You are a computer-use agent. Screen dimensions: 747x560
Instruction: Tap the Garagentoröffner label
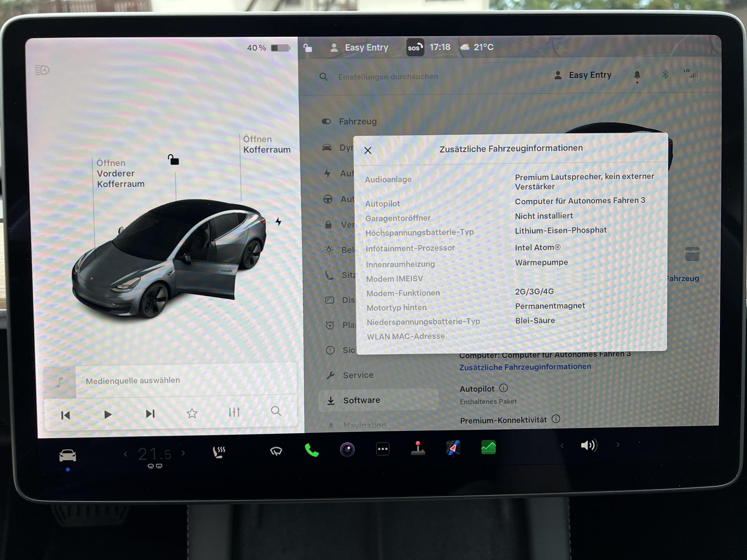tap(398, 218)
